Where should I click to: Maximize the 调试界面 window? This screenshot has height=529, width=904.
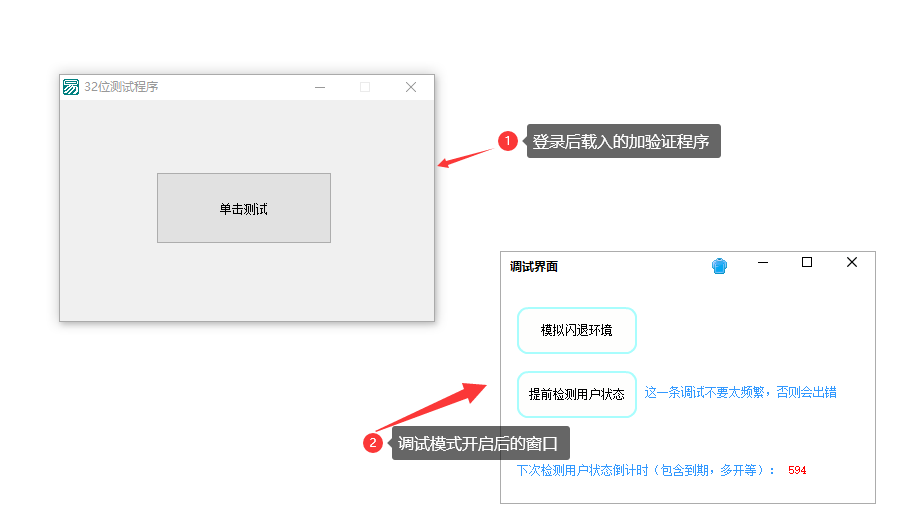click(x=807, y=263)
